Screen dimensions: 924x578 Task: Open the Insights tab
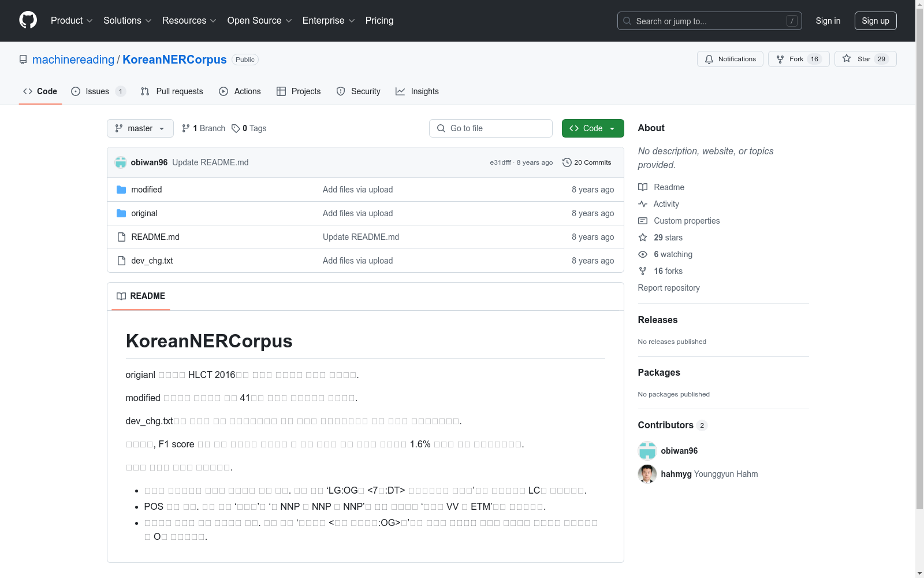coord(418,91)
